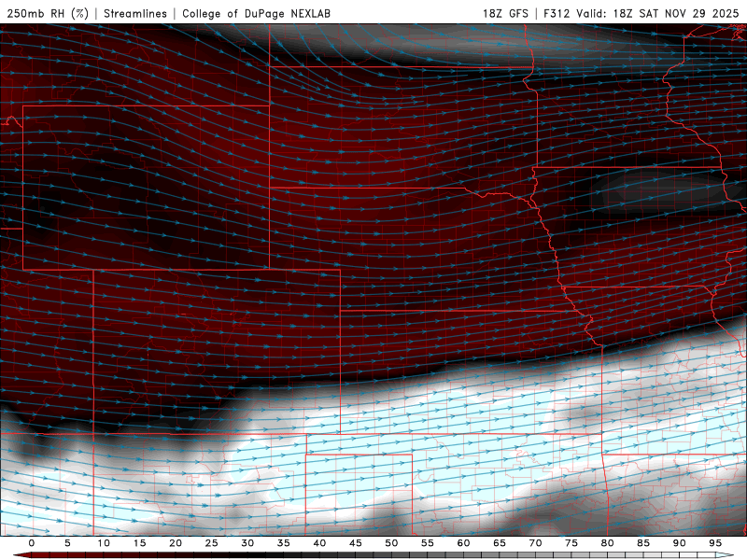Click the "18Z GFS" model run label

[505, 13]
